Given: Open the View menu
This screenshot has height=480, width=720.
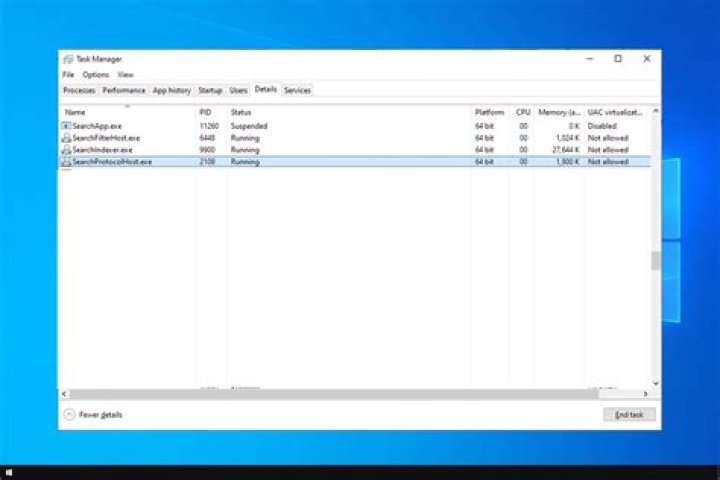Looking at the screenshot, I should (x=125, y=74).
